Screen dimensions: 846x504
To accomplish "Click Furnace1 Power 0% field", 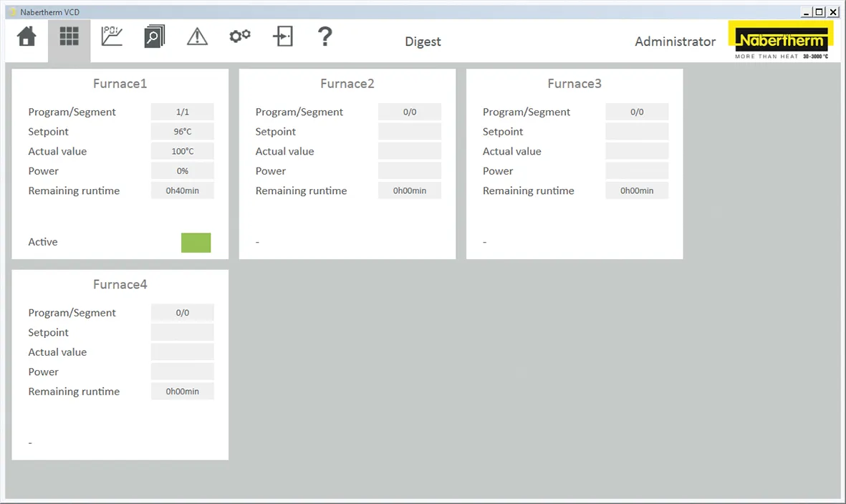I will pyautogui.click(x=182, y=171).
